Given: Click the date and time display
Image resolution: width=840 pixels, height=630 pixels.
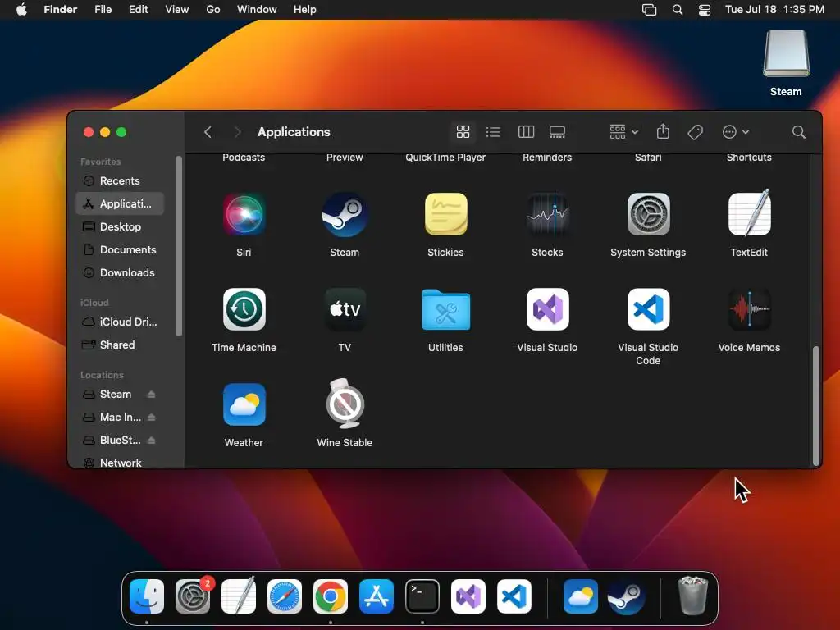Looking at the screenshot, I should pos(774,10).
